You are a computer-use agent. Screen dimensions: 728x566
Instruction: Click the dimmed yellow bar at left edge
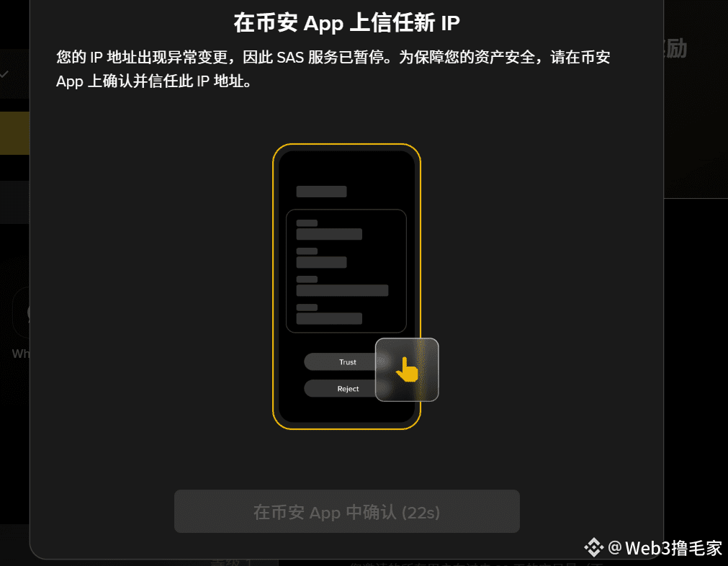14,132
